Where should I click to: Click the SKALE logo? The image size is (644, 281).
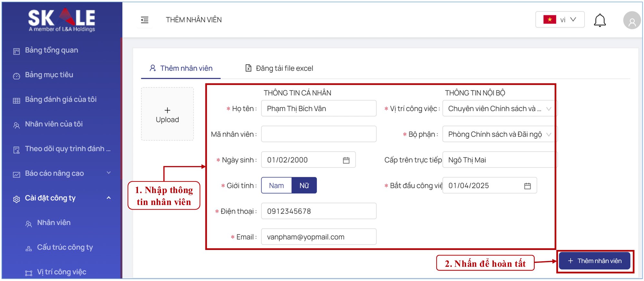tap(62, 20)
